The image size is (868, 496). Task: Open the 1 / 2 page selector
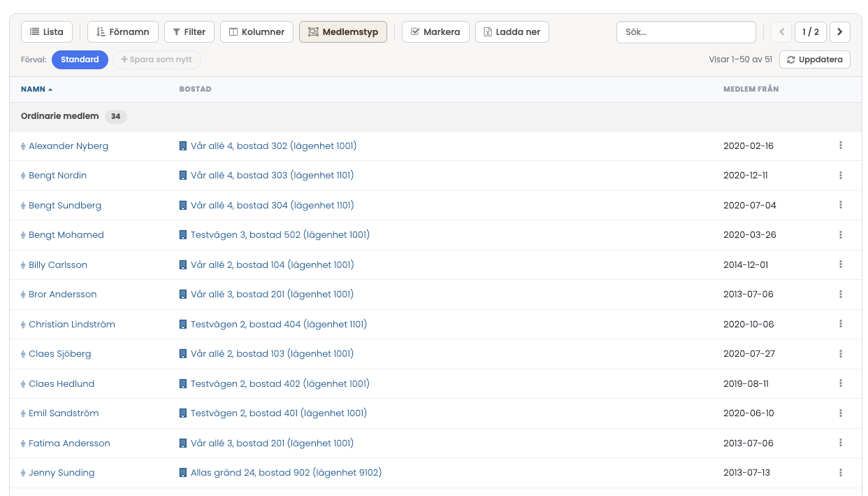(811, 32)
